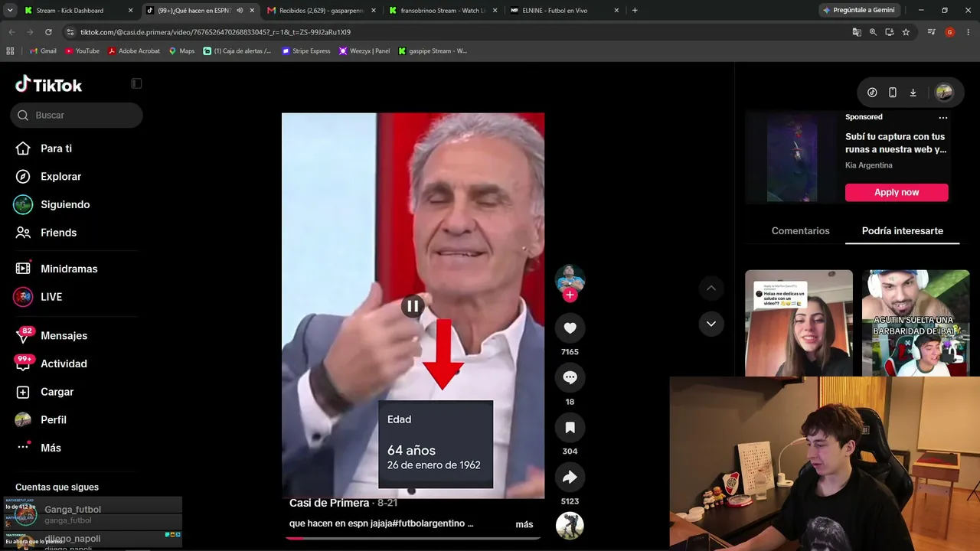Mute the TikTok browser tab audio
980x551 pixels.
pyautogui.click(x=240, y=11)
